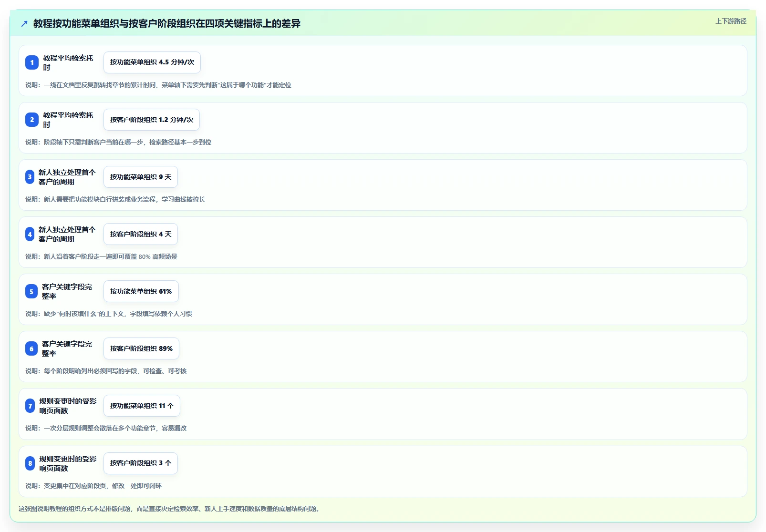Click 客户关键字段完整率 label in row 5

(67, 291)
